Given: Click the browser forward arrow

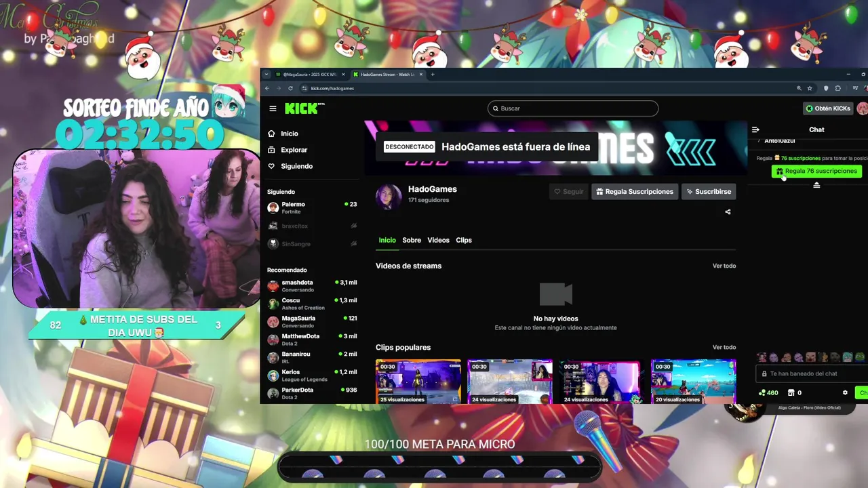Looking at the screenshot, I should click(279, 88).
